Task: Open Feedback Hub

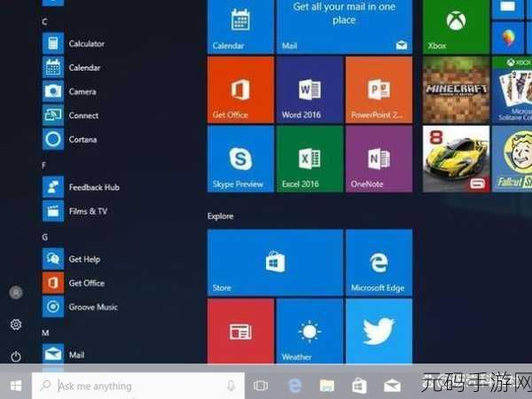Action: tap(81, 187)
